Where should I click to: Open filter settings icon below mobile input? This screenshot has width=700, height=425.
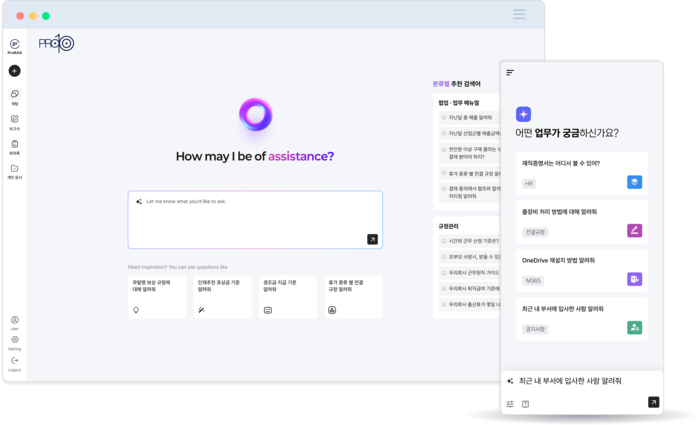coord(510,404)
